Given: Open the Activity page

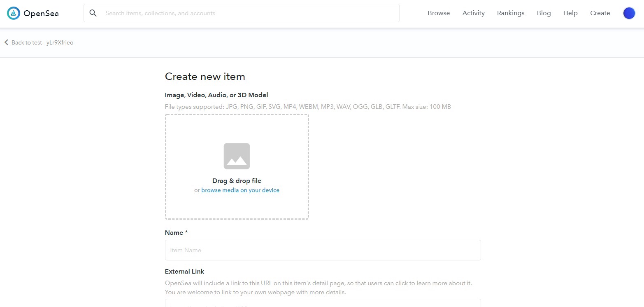Looking at the screenshot, I should (x=474, y=13).
